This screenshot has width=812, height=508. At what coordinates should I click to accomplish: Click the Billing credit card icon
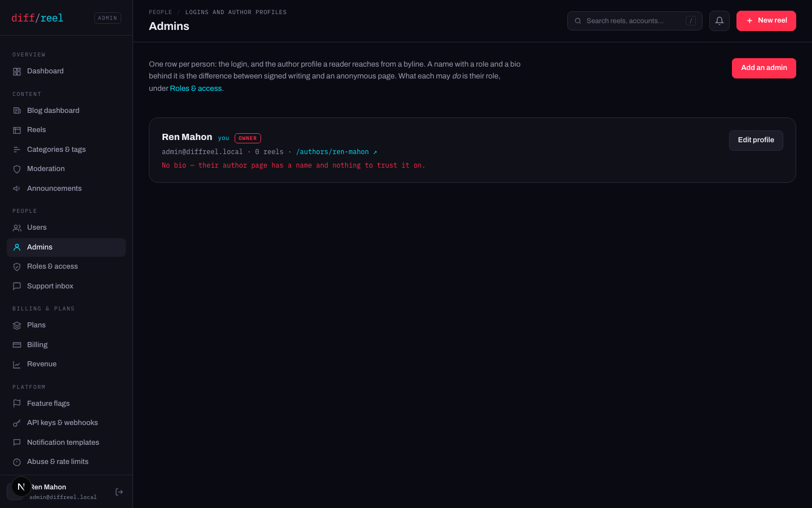[17, 345]
